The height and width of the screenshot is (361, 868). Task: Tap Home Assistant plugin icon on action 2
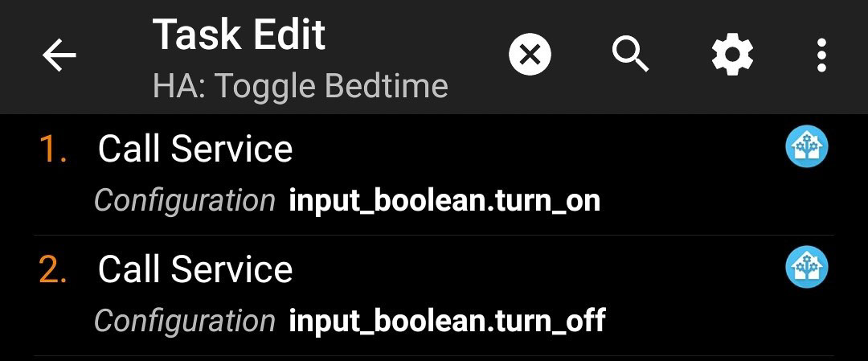[x=807, y=268]
